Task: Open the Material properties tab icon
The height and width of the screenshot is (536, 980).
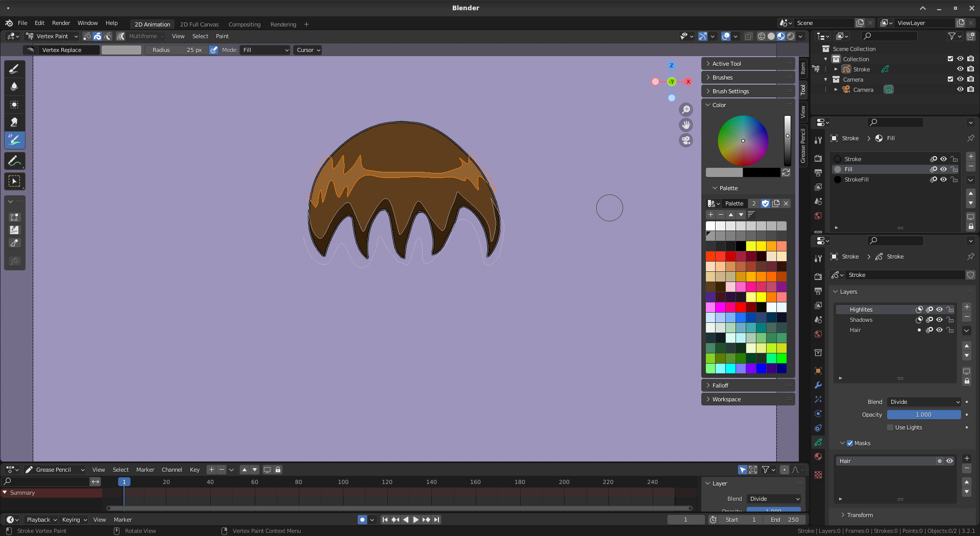Action: [x=818, y=456]
